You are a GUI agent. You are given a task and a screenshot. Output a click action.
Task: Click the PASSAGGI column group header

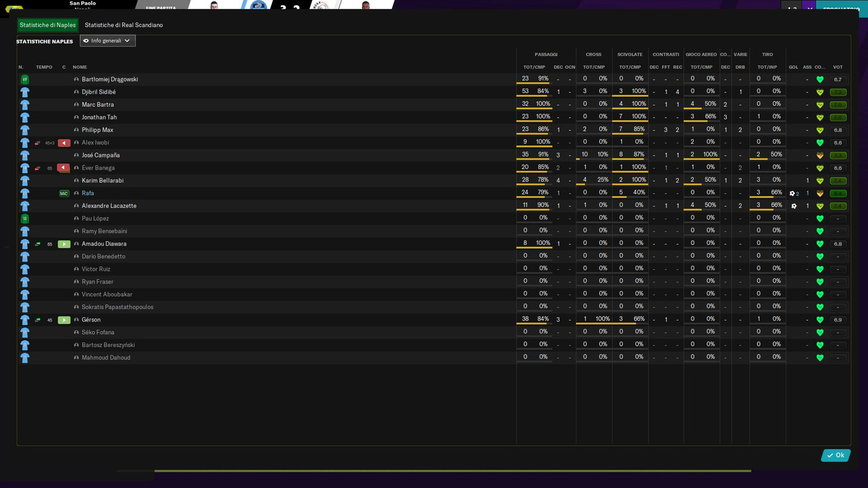[x=546, y=54]
